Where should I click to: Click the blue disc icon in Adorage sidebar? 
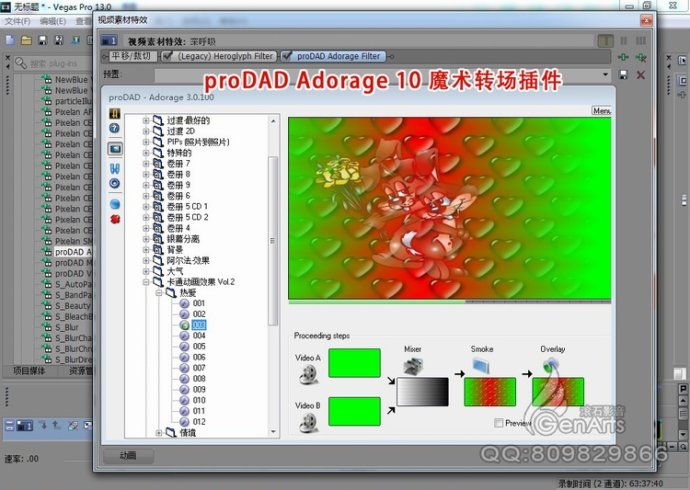click(x=115, y=183)
